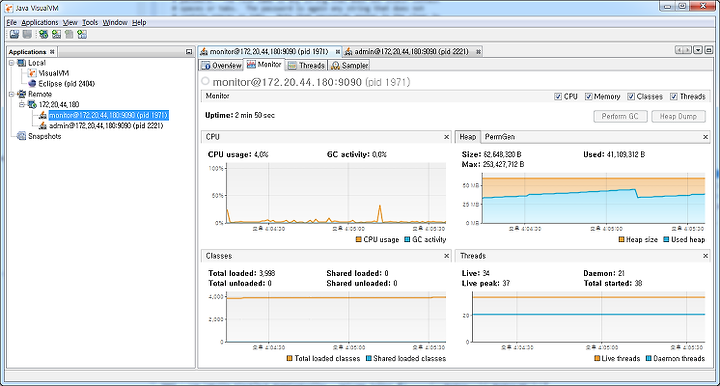This screenshot has width=720, height=386.
Task: Click the Heap size orange legend swatch
Action: [621, 239]
